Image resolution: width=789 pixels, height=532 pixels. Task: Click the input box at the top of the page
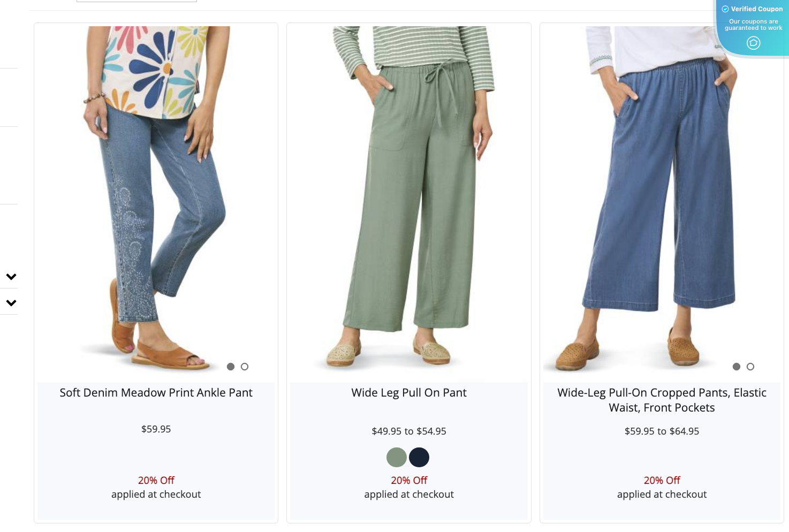136,1
